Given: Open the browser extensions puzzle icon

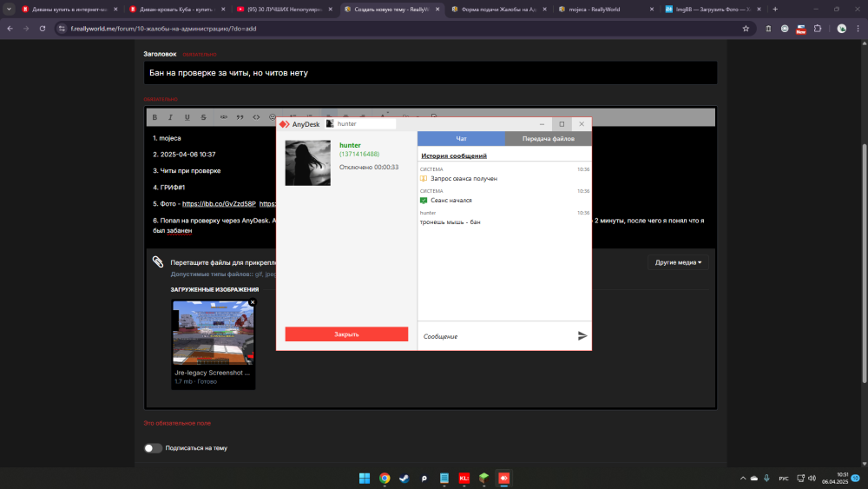Looking at the screenshot, I should pyautogui.click(x=818, y=29).
